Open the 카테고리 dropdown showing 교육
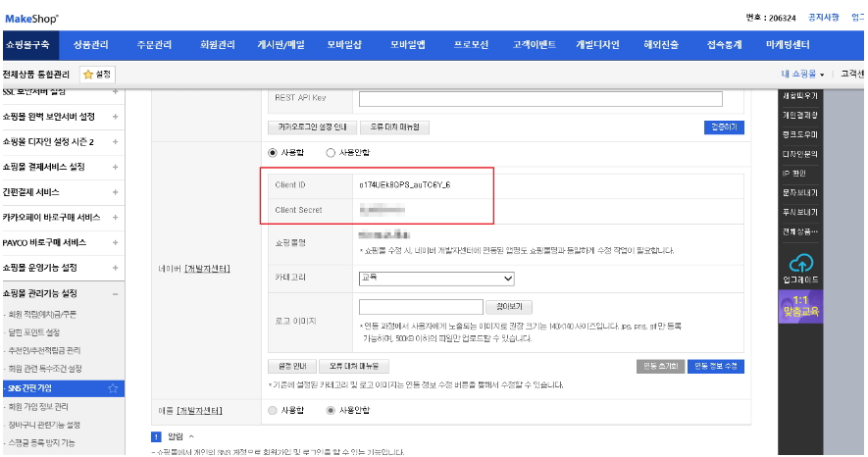Viewport: 868px width, 457px height. click(x=436, y=279)
